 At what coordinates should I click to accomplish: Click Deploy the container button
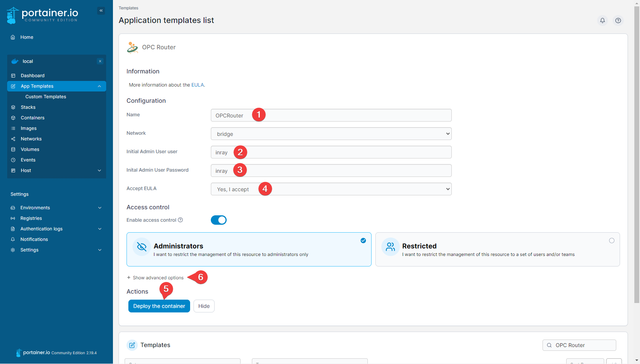159,306
